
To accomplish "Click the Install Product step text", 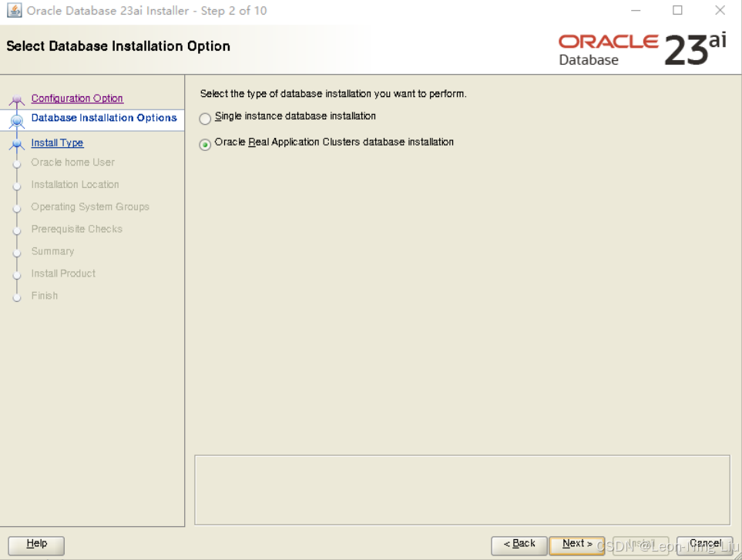I will click(63, 273).
